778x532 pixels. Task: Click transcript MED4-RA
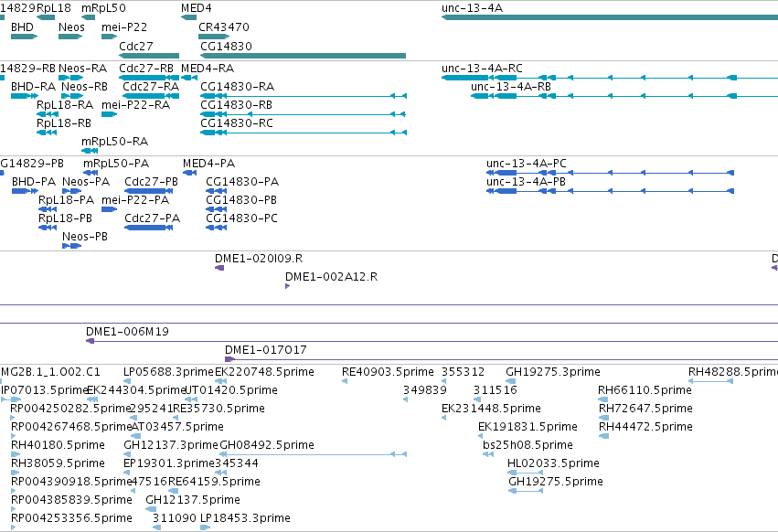pyautogui.click(x=189, y=78)
